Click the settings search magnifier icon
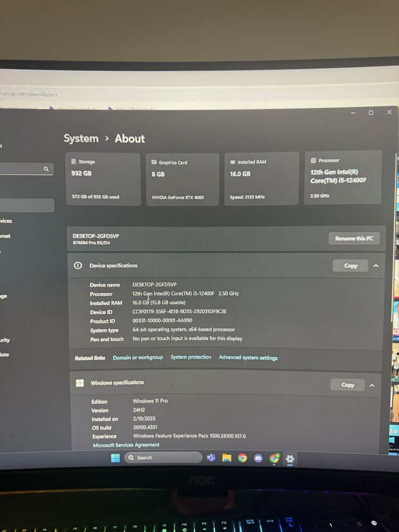The height and width of the screenshot is (532, 399). pyautogui.click(x=46, y=169)
